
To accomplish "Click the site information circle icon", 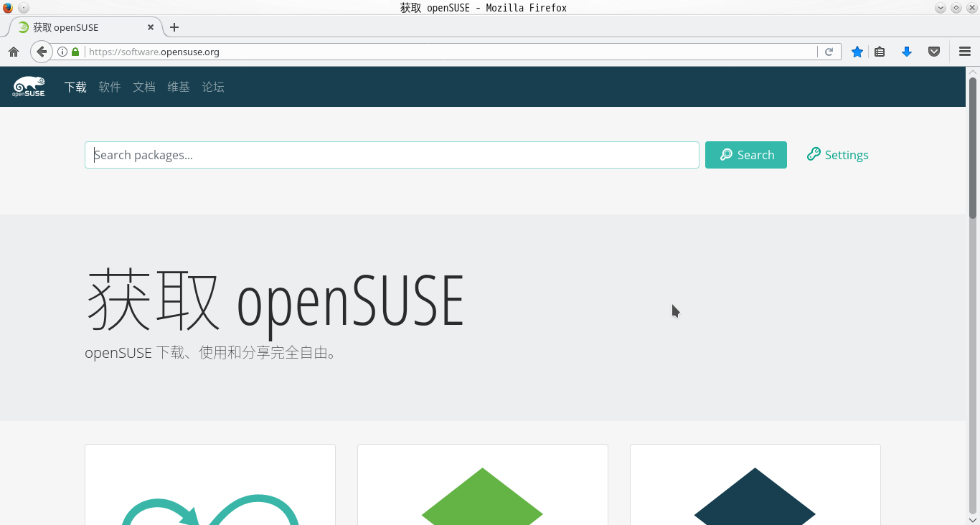I will tap(62, 52).
